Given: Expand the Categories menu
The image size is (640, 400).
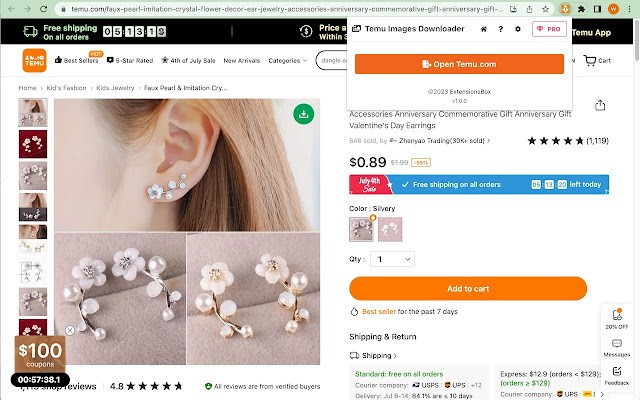Looking at the screenshot, I should (x=288, y=60).
